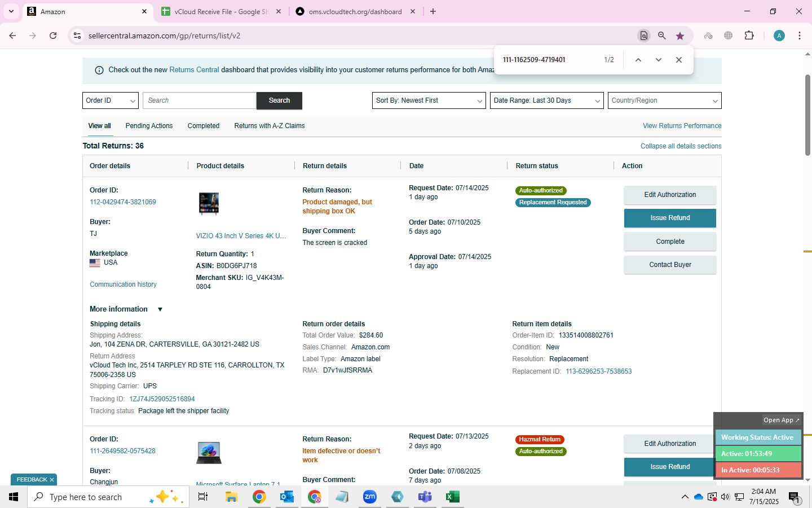
Task: Open tracking ID 1ZJ74J529052516894
Action: pos(162,399)
